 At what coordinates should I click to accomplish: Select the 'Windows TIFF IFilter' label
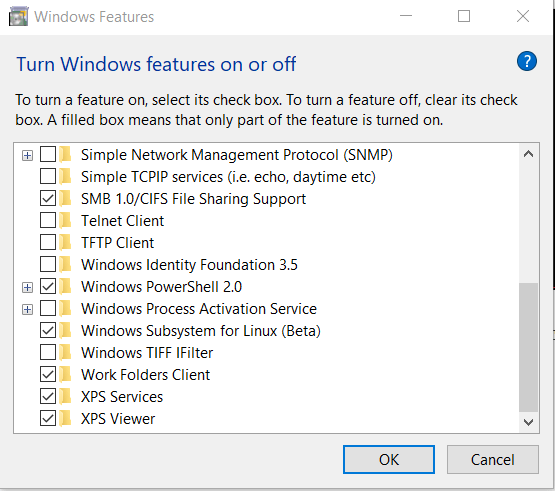(147, 353)
